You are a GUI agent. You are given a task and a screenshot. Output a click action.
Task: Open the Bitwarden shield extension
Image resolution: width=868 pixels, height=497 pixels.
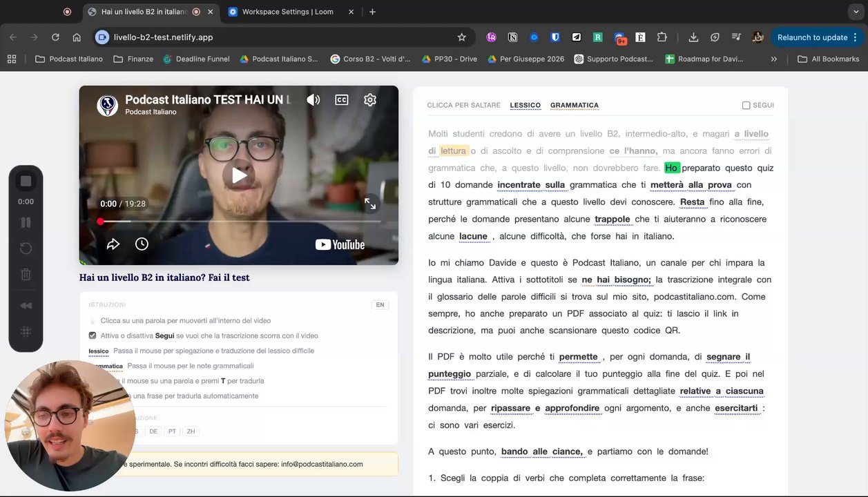tap(555, 37)
